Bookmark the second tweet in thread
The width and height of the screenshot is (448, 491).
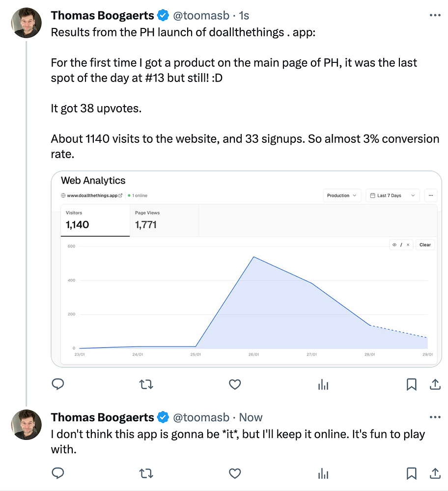point(412,473)
